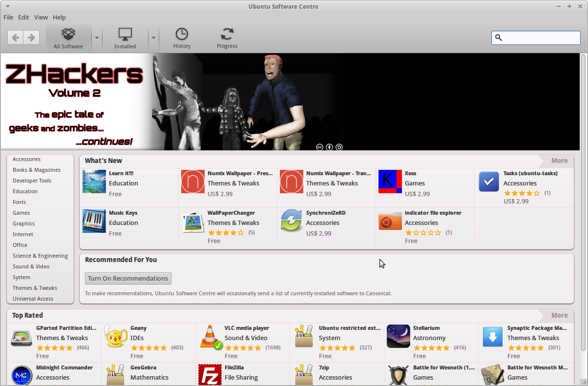Open the GeoGebra icon
588x386 pixels.
tap(116, 375)
